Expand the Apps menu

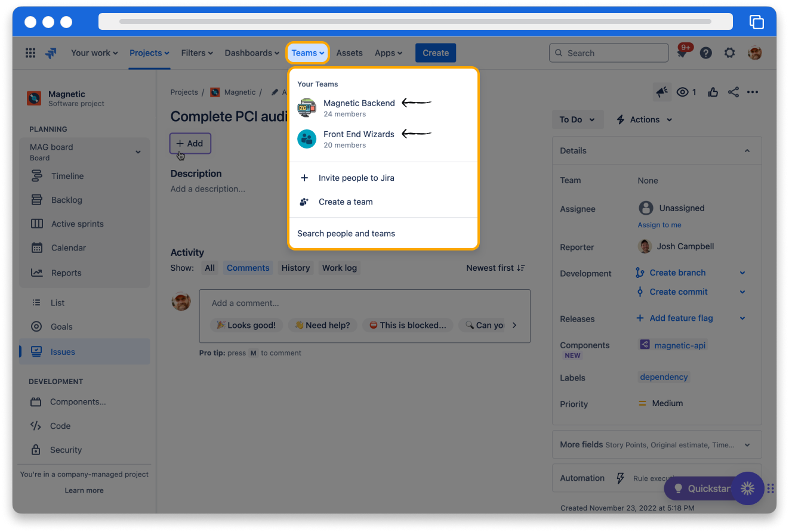[389, 53]
